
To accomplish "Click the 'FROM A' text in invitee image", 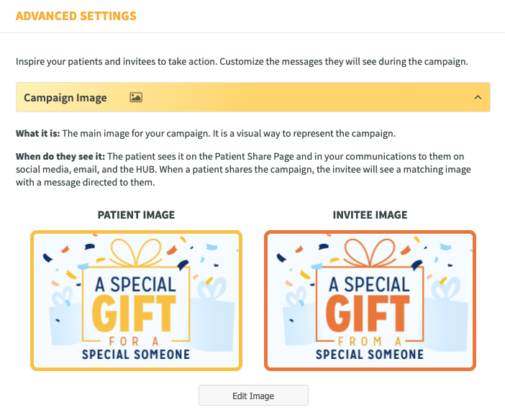I will point(370,342).
